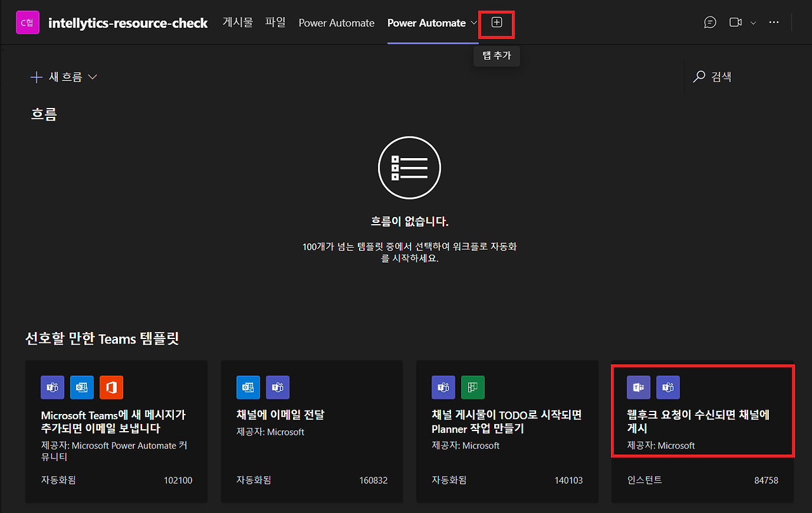The width and height of the screenshot is (812, 513).
Task: Click the usage count 160832
Action: [373, 480]
